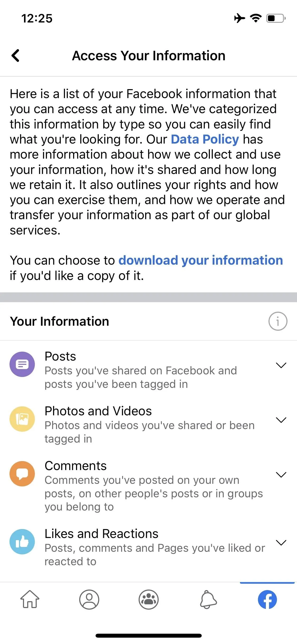Image resolution: width=297 pixels, height=644 pixels.
Task: Expand the Photos and Videos chevron
Action: [x=281, y=420]
